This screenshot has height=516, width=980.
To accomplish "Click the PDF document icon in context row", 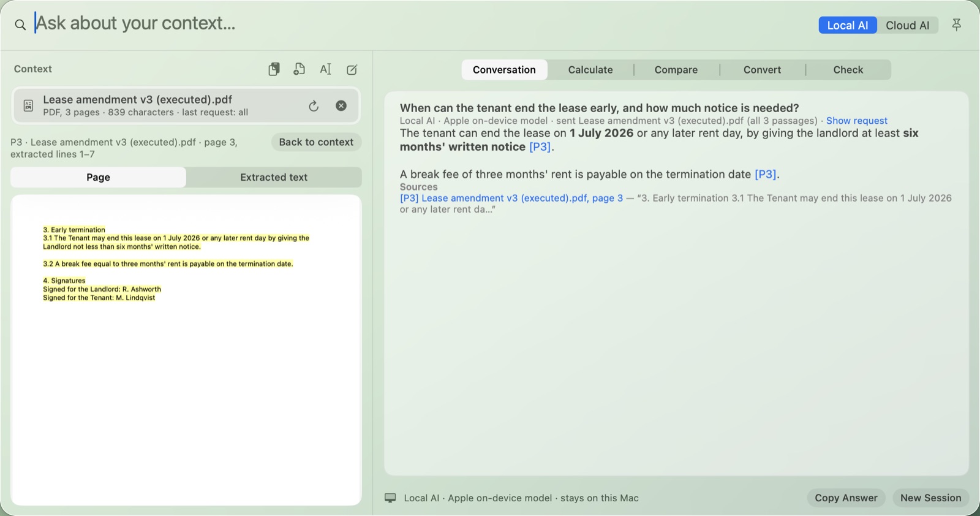I will pos(28,105).
